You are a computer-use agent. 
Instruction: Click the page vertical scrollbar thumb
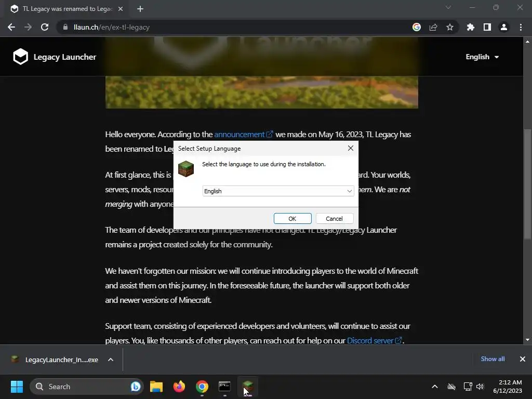(527, 184)
